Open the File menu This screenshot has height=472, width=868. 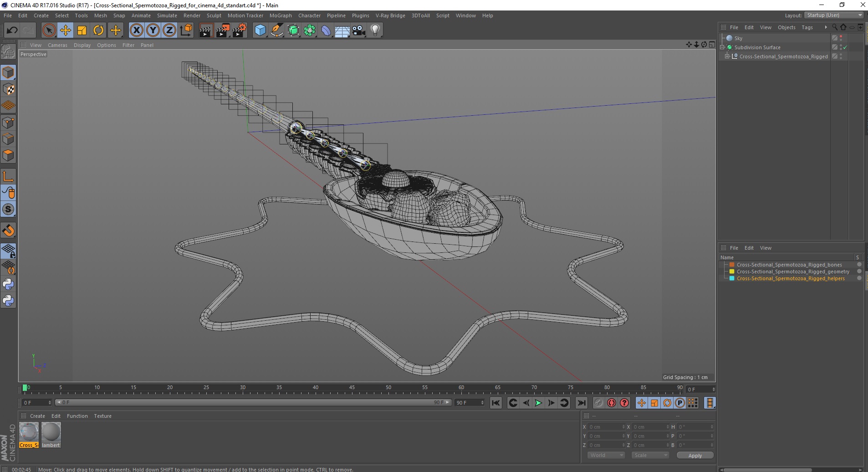pyautogui.click(x=8, y=15)
